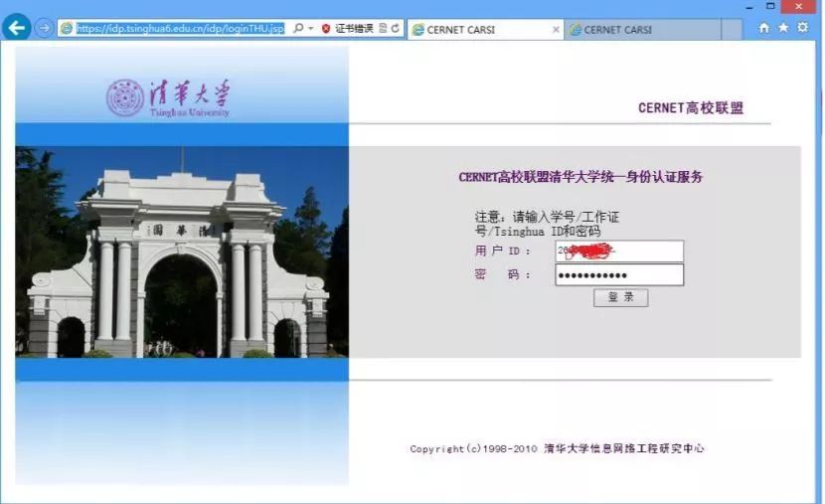825x504 pixels.
Task: Refresh the page with reload icon
Action: click(396, 29)
